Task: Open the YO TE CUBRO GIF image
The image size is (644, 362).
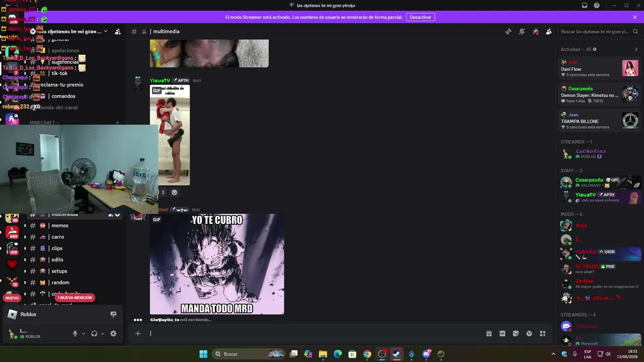Action: (217, 264)
